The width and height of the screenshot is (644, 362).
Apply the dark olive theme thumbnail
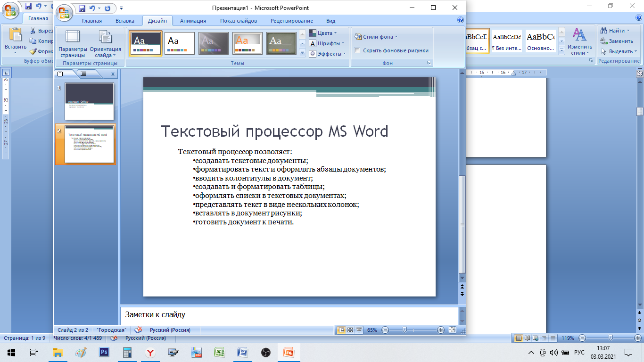[x=281, y=43]
